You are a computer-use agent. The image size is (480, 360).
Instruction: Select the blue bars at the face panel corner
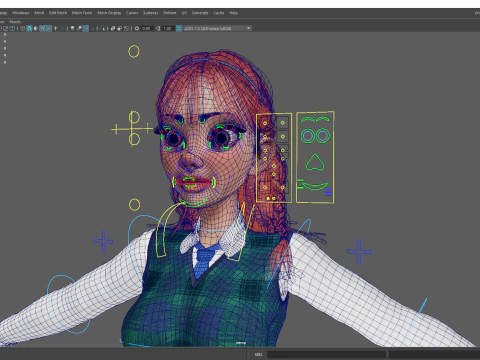(x=328, y=192)
